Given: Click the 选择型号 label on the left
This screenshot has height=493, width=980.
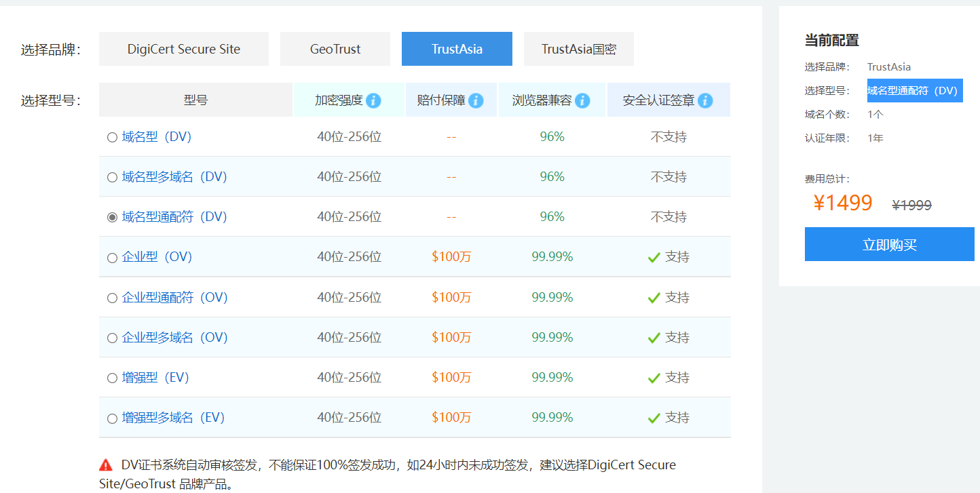Looking at the screenshot, I should [x=51, y=101].
